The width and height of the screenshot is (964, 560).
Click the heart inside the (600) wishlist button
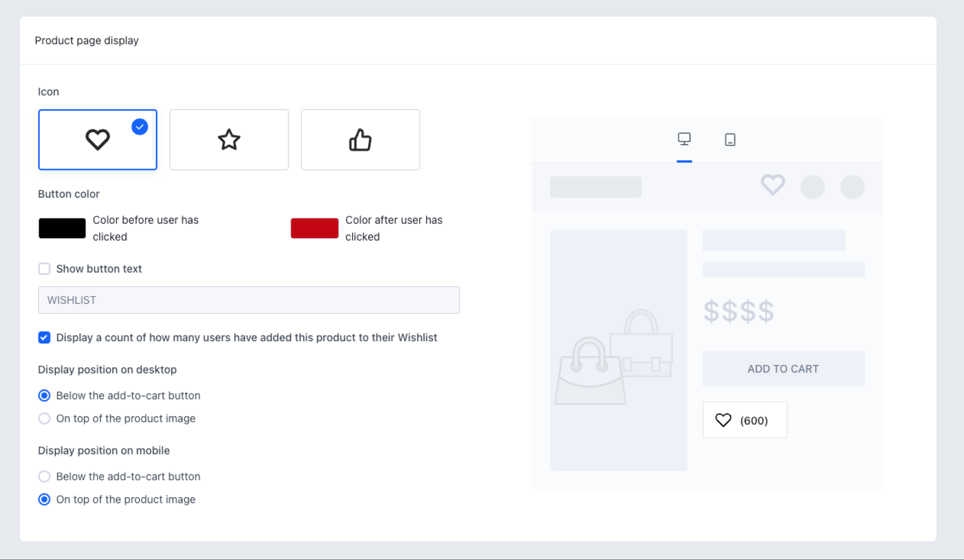723,419
